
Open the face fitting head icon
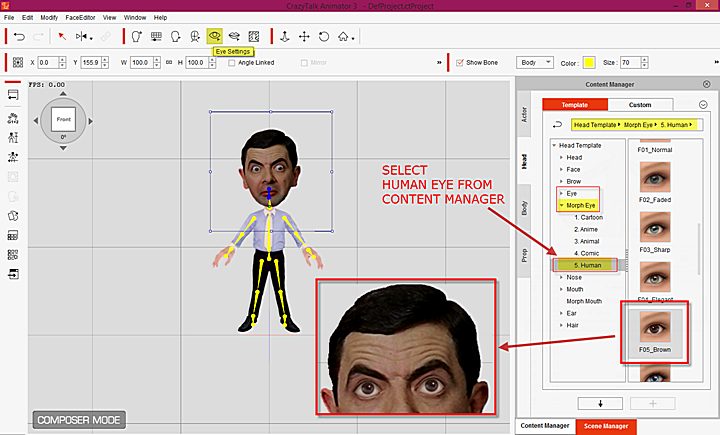coord(195,36)
